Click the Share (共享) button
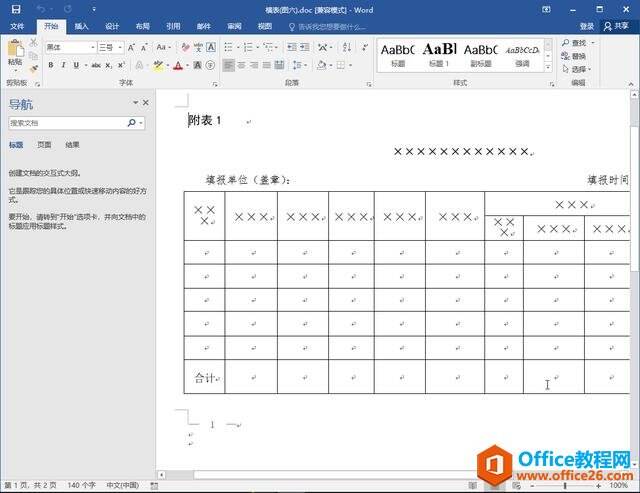This screenshot has height=493, width=640. point(616,26)
